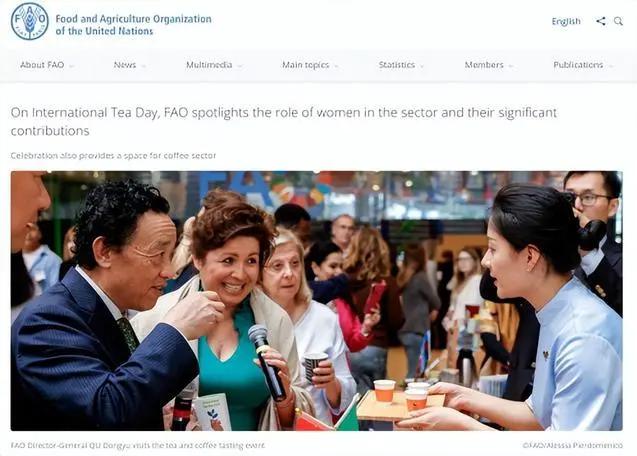Screen dimensions: 637x456
Task: Expand the Publications chevron arrow
Action: (611, 66)
